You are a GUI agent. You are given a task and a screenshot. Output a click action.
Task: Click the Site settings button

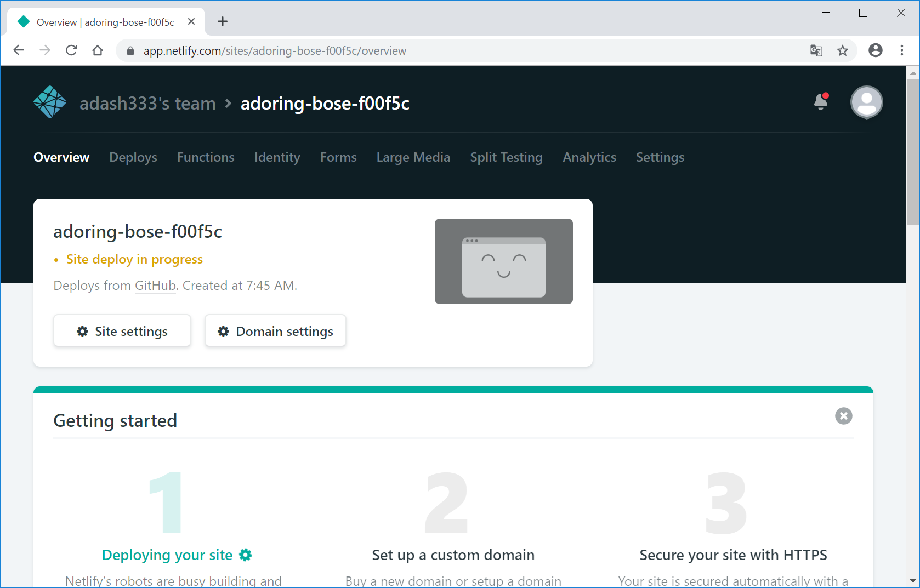(x=122, y=331)
